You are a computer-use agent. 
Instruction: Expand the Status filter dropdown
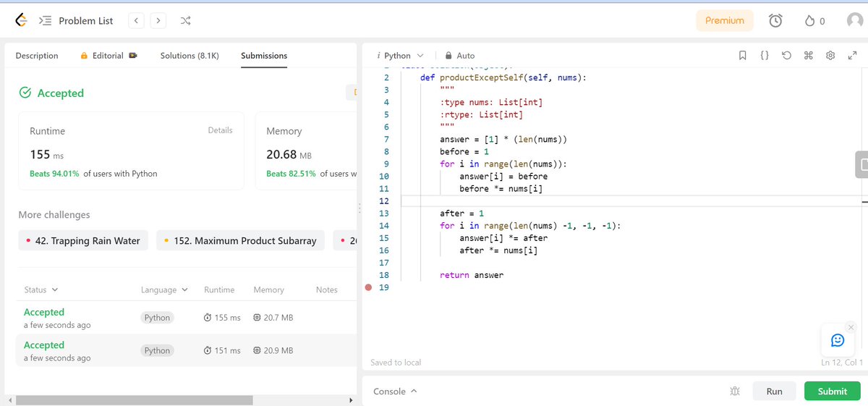(41, 289)
